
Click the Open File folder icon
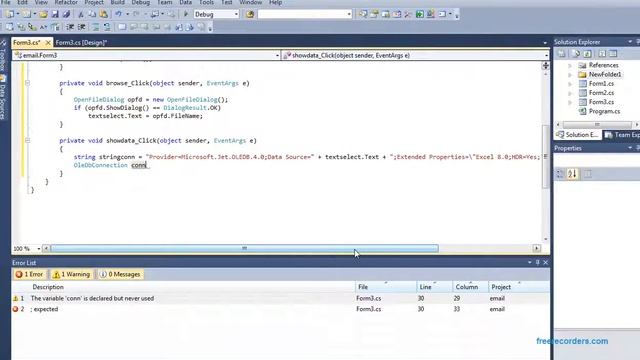pyautogui.click(x=43, y=14)
